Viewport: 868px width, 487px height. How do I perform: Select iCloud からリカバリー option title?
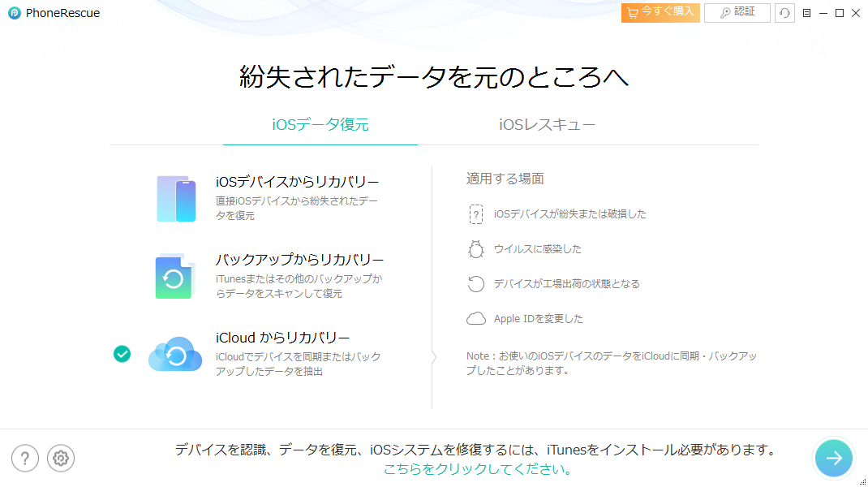click(x=282, y=338)
